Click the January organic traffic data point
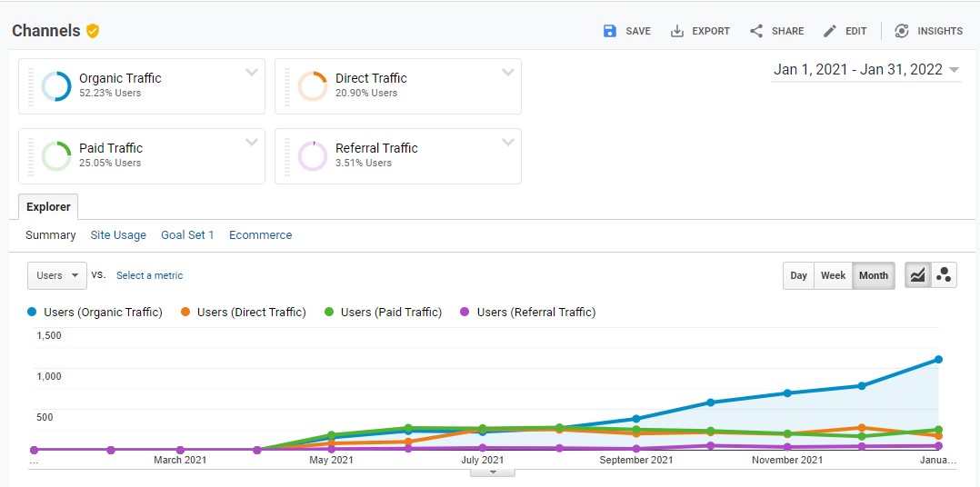 coord(937,360)
